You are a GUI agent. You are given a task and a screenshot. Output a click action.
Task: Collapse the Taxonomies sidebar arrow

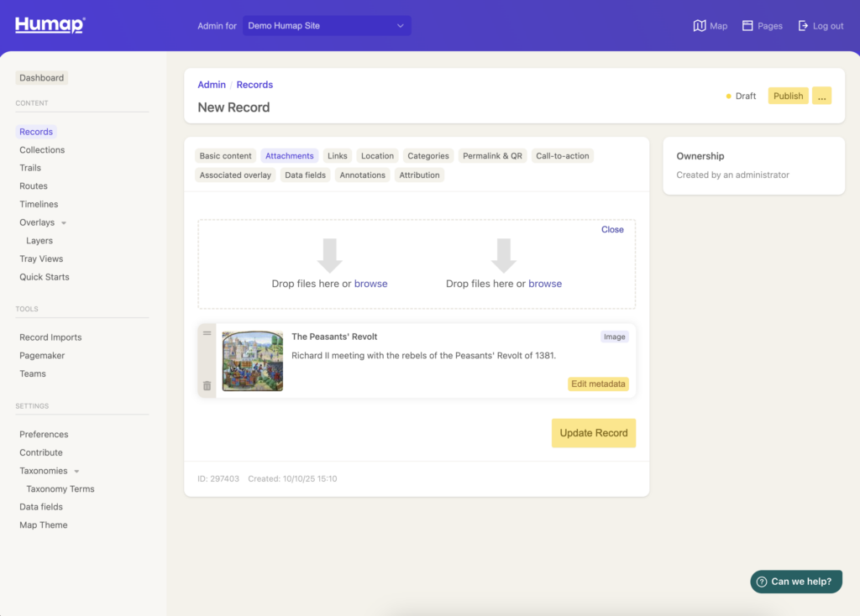[77, 472]
